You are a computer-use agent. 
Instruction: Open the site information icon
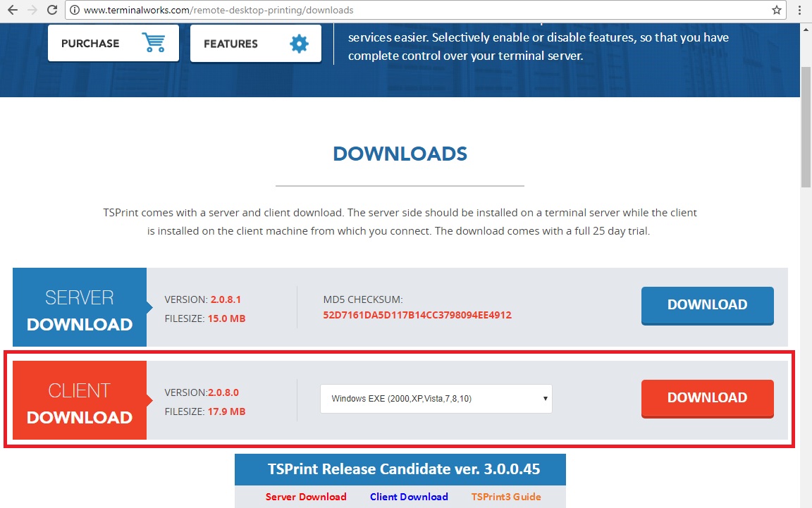click(75, 11)
